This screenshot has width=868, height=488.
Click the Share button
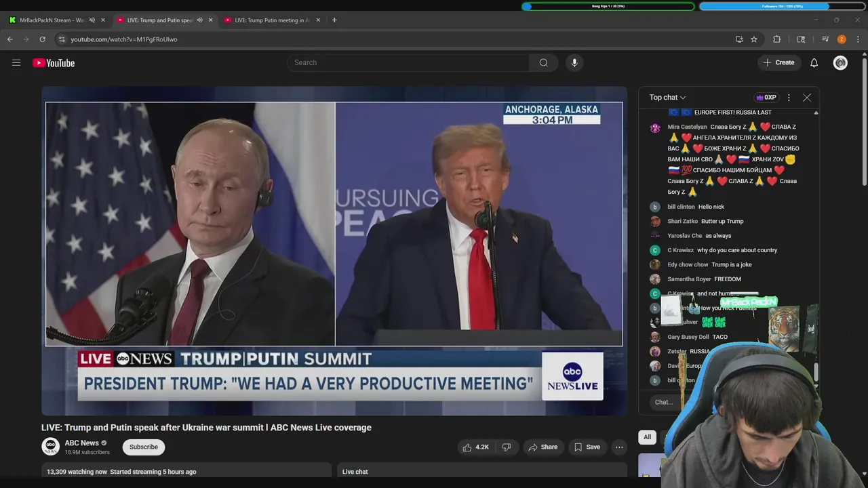click(x=542, y=447)
